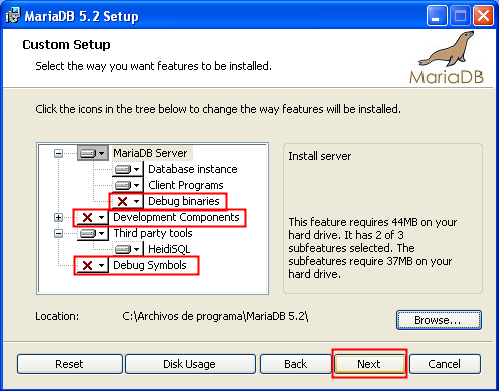This screenshot has width=499, height=391.
Task: Proceed with the Next button
Action: click(x=369, y=364)
